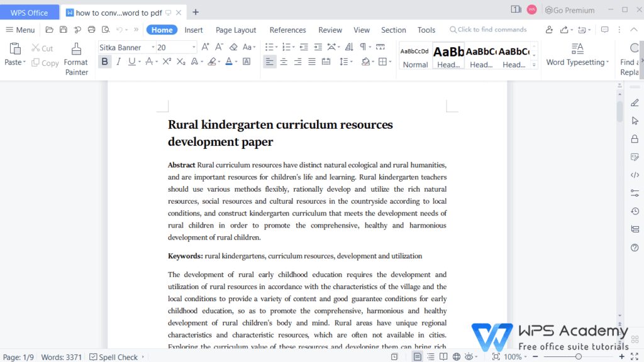The image size is (644, 362).
Task: Open the References ribbon tab
Action: [x=287, y=30]
